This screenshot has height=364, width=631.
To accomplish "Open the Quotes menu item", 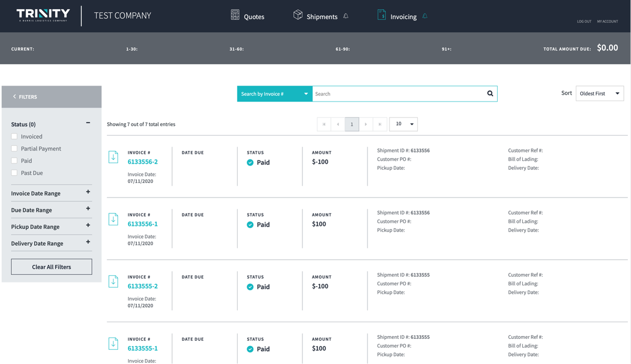I will 248,16.
